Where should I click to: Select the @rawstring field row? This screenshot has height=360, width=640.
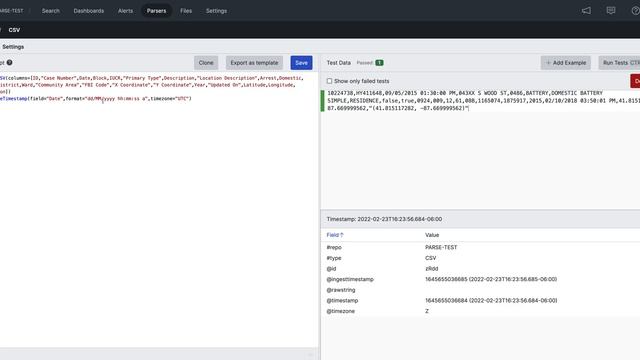click(481, 290)
